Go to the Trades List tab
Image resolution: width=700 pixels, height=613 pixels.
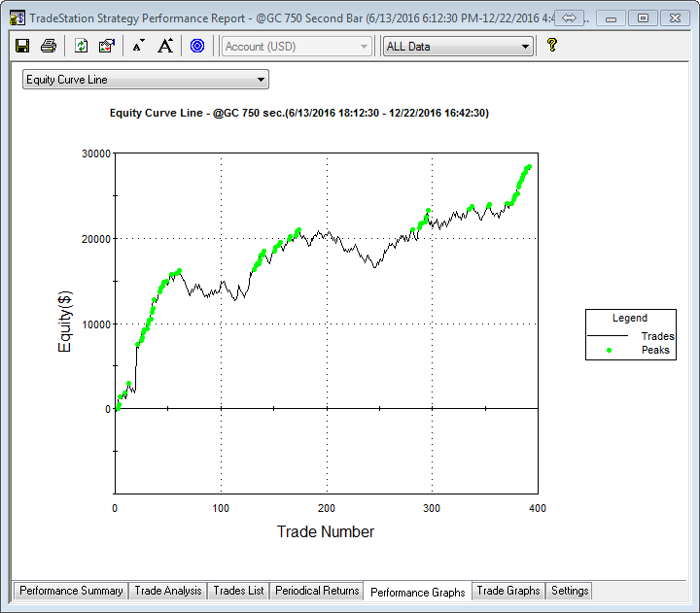click(238, 591)
